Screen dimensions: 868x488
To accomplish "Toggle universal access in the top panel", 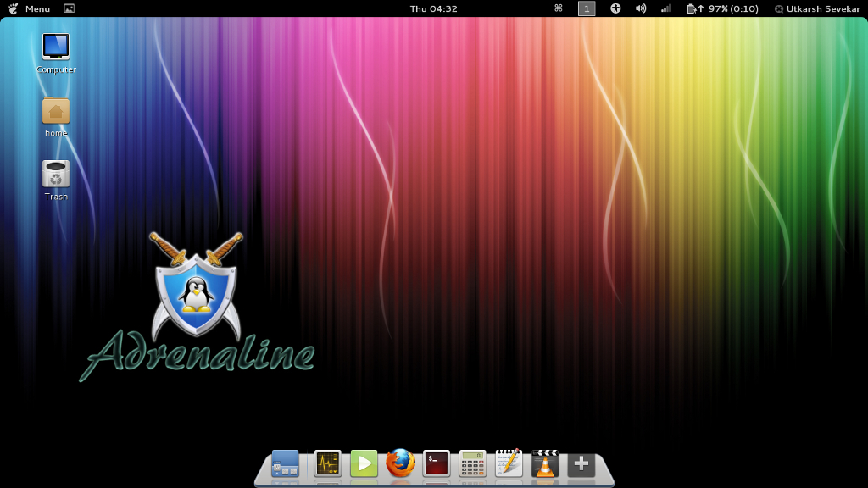I will 614,8.
